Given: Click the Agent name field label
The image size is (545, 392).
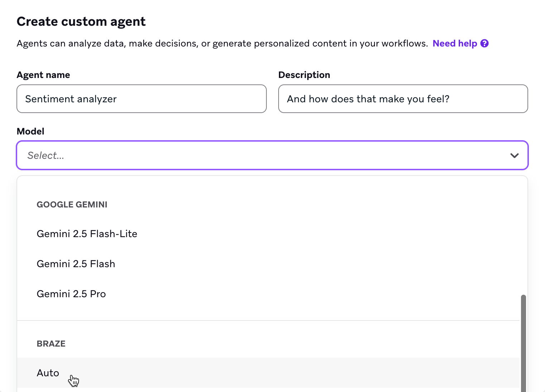Looking at the screenshot, I should pyautogui.click(x=43, y=75).
